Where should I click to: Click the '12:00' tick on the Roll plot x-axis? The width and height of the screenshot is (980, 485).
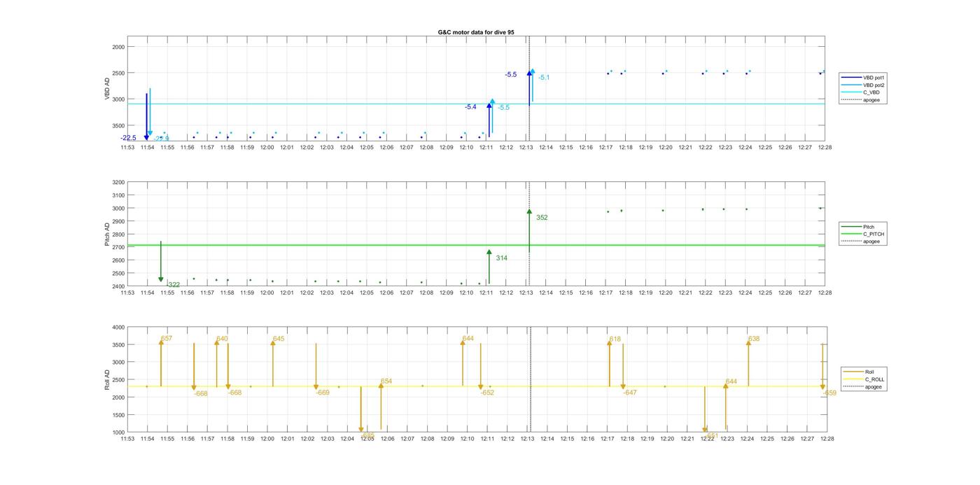click(267, 439)
